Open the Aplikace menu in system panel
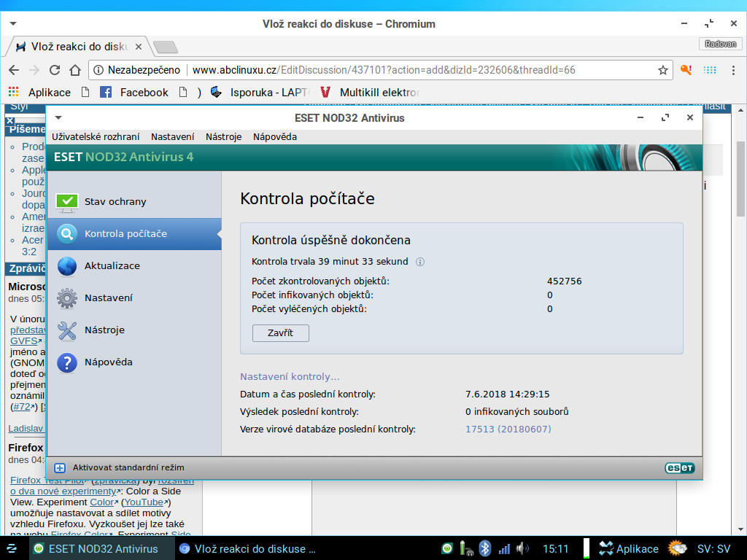The image size is (747, 560). click(629, 548)
